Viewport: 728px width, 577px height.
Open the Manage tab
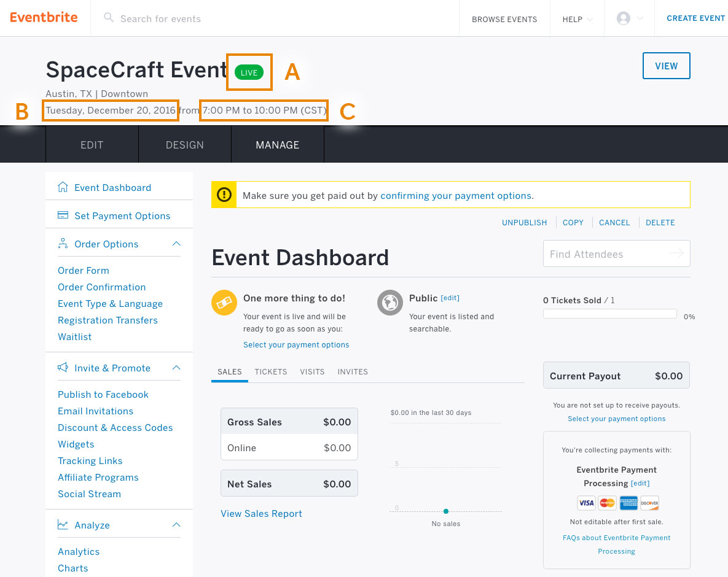278,145
